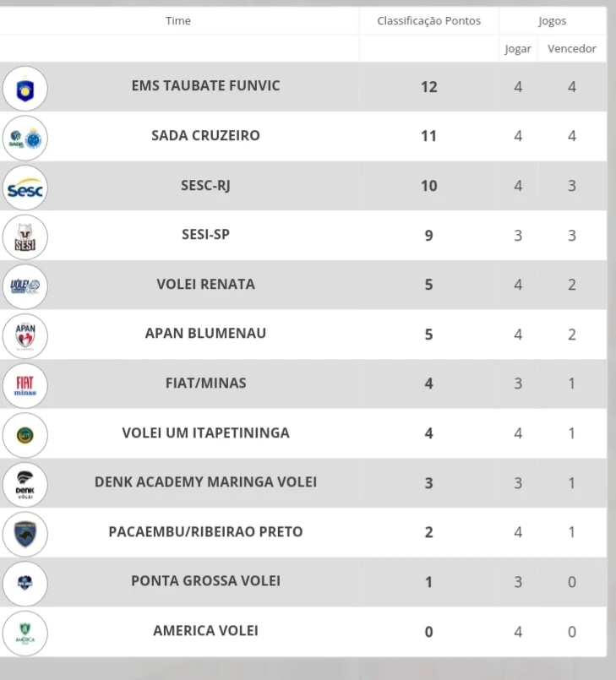Click the Ponta Grossa Volei logo icon

25,584
